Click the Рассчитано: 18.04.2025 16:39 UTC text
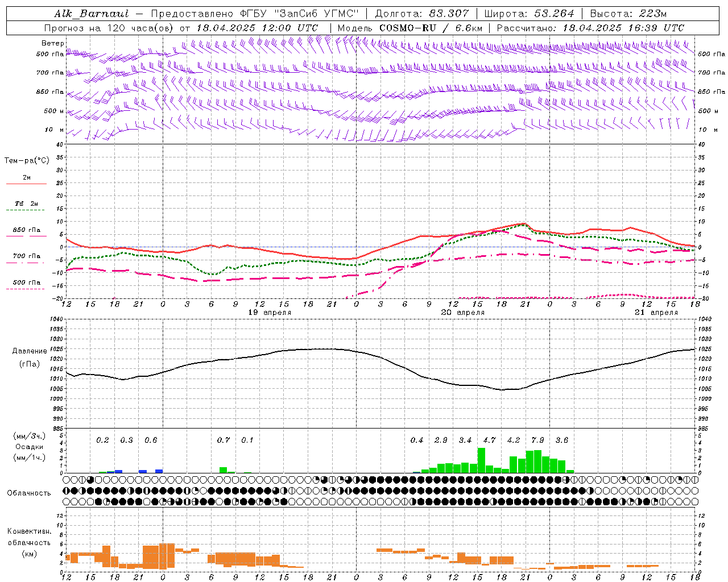Image resolution: width=728 pixels, height=582 pixels. 590,28
